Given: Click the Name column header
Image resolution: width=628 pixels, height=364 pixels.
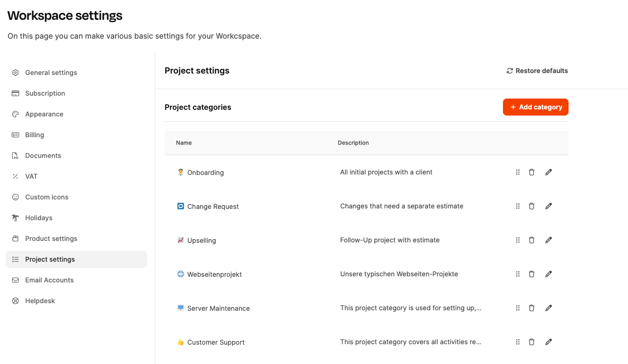Looking at the screenshot, I should (184, 143).
